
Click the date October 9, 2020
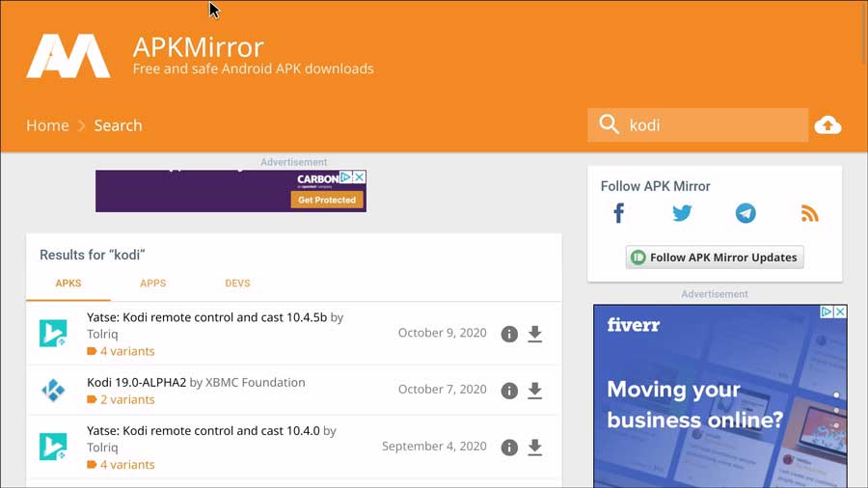(443, 333)
